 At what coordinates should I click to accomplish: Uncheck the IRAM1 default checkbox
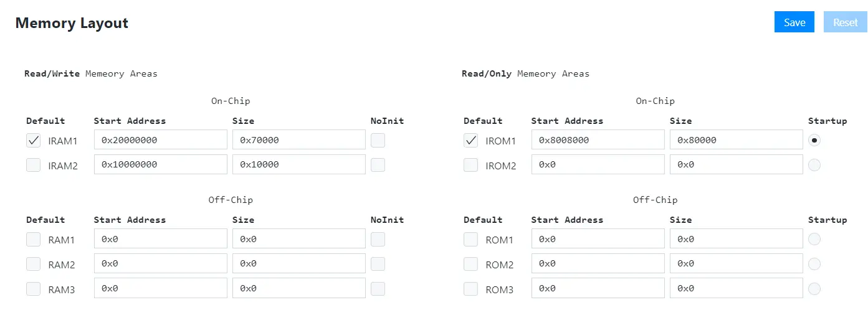(34, 140)
